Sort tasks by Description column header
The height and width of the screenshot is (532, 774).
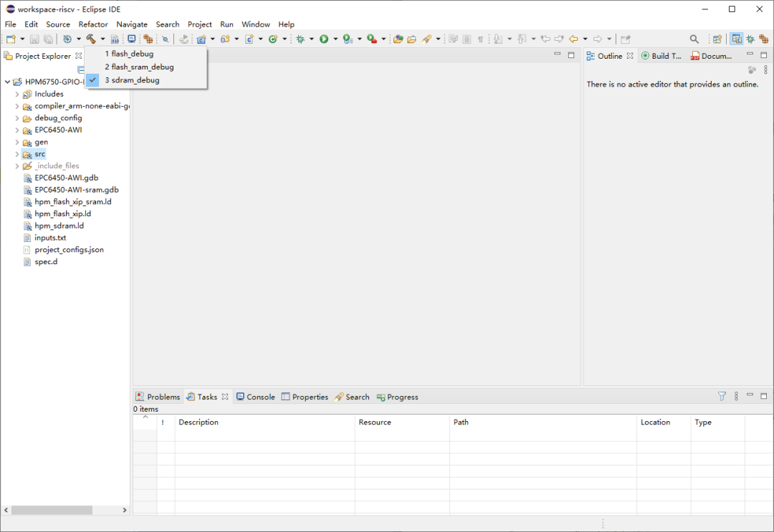coord(264,422)
